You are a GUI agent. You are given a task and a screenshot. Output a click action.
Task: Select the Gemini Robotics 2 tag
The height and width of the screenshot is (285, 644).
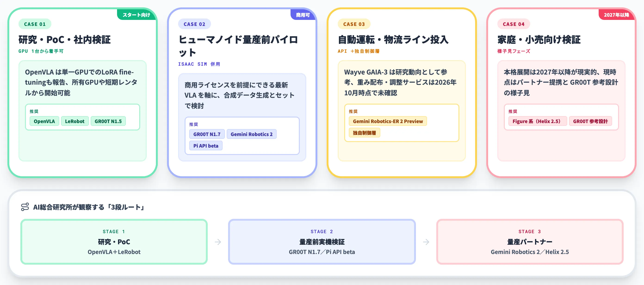pos(251,134)
